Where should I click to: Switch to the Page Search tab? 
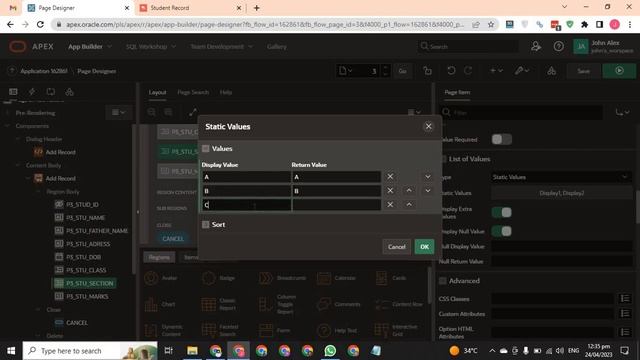(193, 92)
